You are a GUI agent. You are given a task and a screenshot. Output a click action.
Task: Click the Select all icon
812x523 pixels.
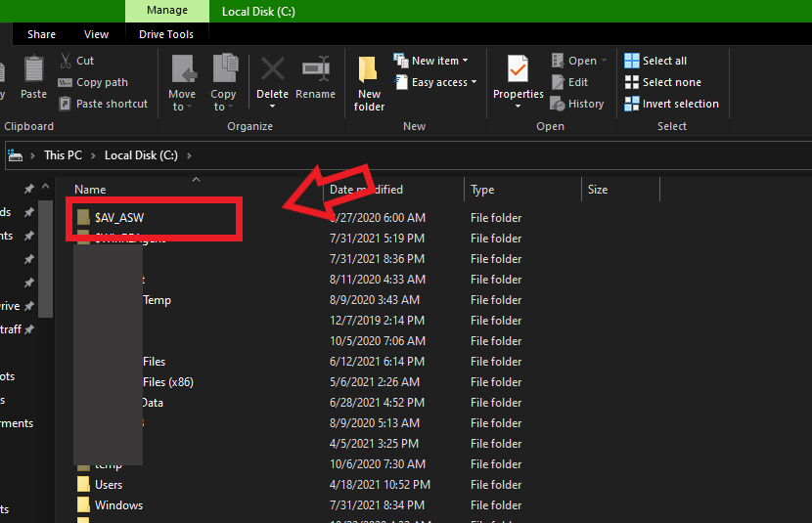tap(632, 61)
